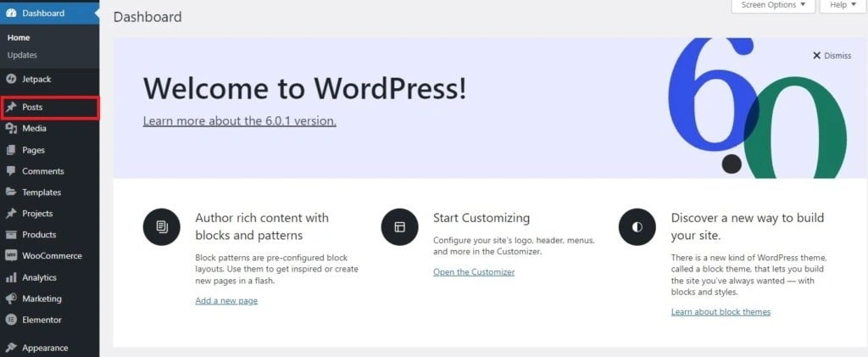This screenshot has height=357, width=868.
Task: Click the 'Add a new page' link
Action: (226, 301)
